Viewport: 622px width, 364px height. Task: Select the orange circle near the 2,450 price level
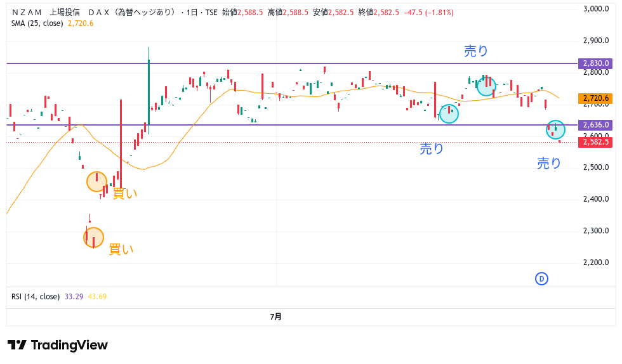[96, 181]
